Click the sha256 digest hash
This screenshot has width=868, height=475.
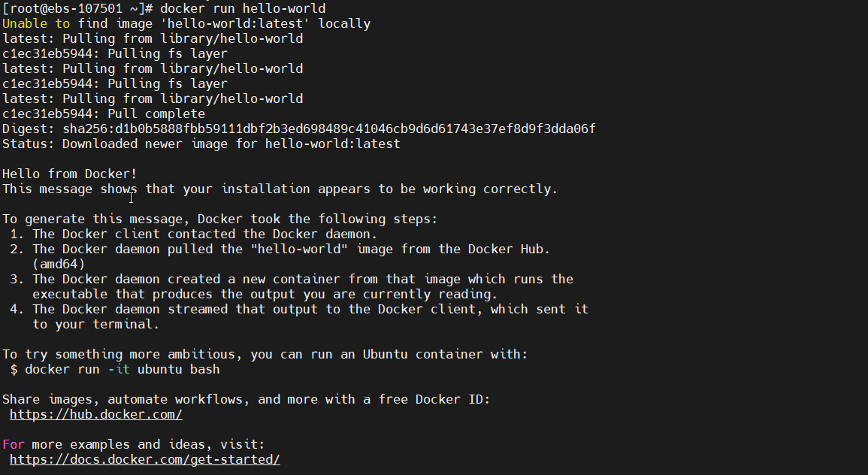(328, 129)
